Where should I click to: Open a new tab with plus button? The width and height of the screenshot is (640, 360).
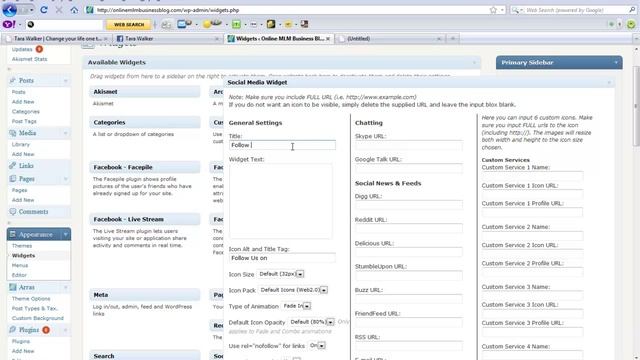point(453,39)
